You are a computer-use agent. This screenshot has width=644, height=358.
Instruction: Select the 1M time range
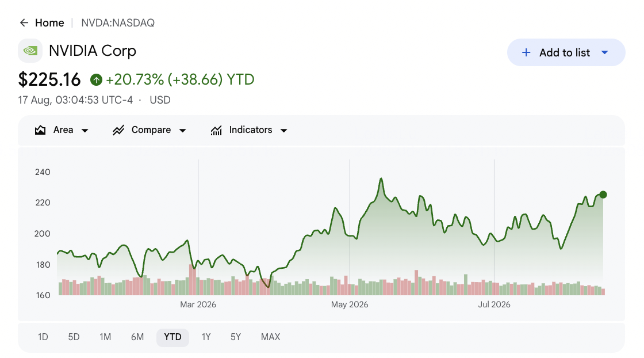click(x=105, y=337)
